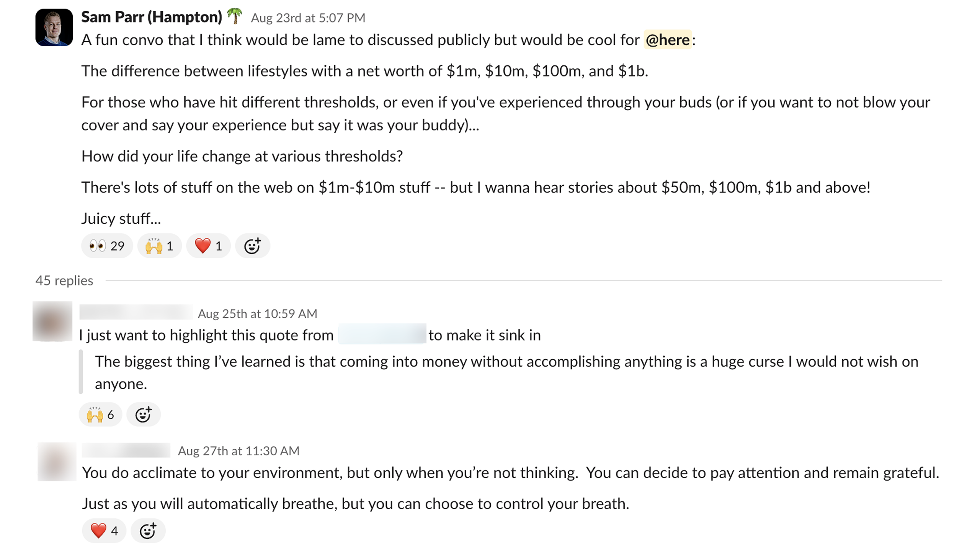Click the @here mention
This screenshot has height=551, width=980.
point(668,40)
